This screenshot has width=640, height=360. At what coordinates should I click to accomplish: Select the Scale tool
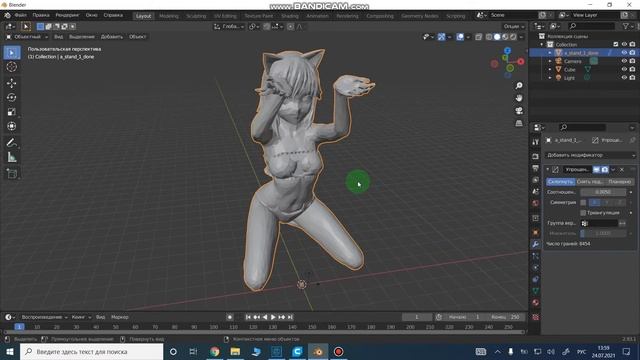click(x=11, y=111)
